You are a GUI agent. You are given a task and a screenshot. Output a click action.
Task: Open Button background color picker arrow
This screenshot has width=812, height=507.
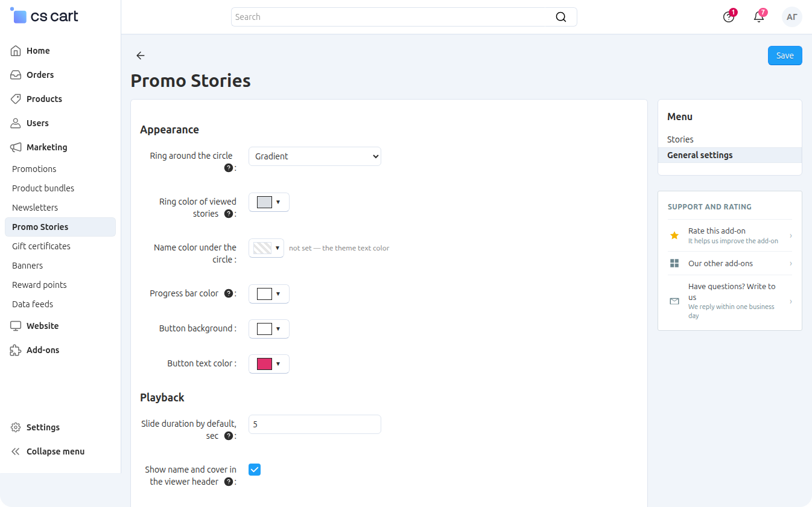click(278, 329)
